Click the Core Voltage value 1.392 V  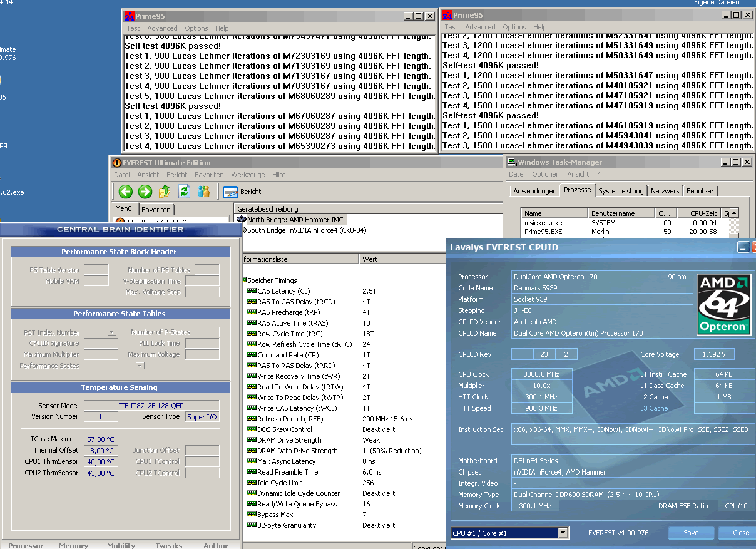714,354
